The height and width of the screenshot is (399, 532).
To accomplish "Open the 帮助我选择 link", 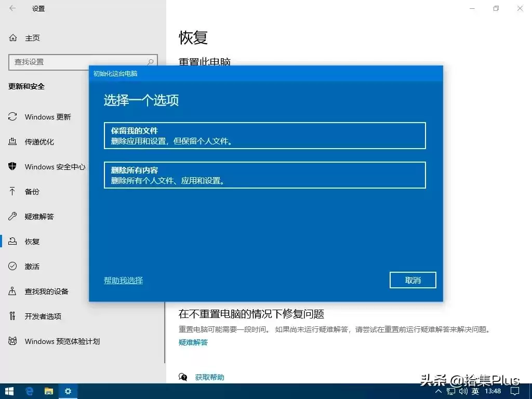I will point(123,280).
